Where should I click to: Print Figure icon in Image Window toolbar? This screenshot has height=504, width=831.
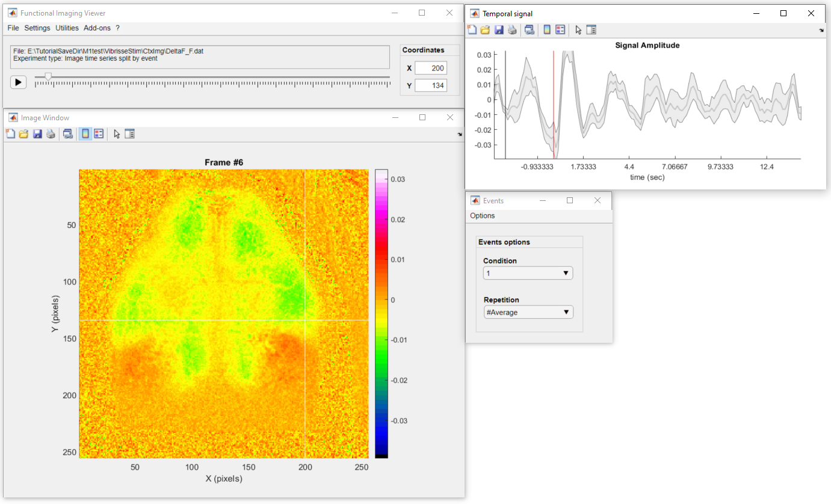51,134
